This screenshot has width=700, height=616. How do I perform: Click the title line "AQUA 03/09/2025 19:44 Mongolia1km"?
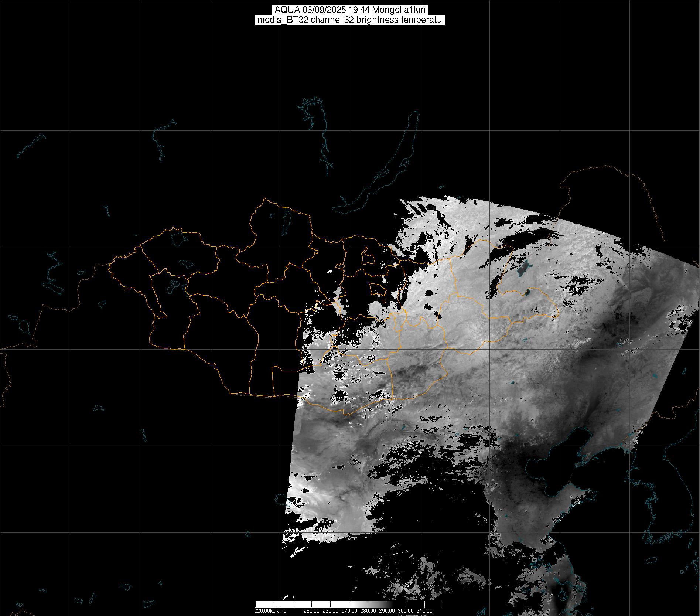coord(350,10)
